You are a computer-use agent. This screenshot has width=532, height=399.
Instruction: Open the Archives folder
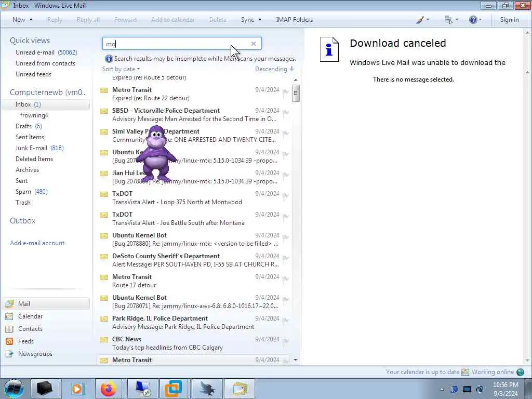click(27, 170)
